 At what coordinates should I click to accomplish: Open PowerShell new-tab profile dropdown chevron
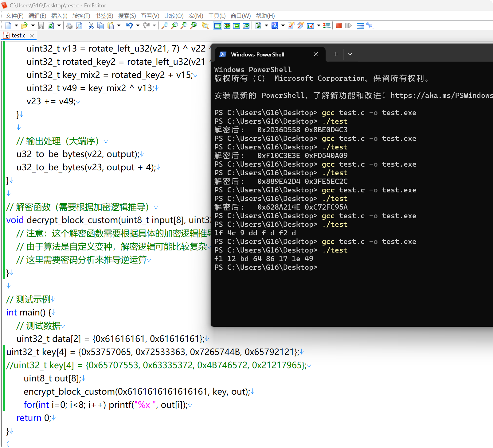pos(350,54)
